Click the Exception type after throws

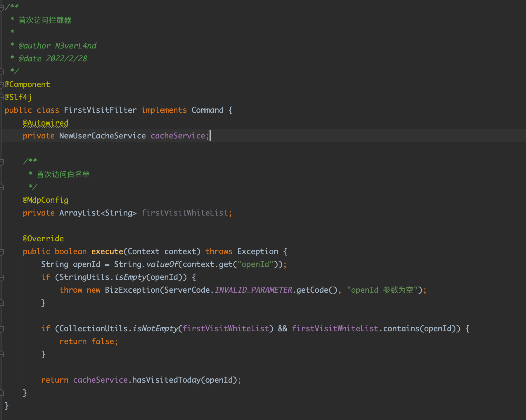coord(258,251)
